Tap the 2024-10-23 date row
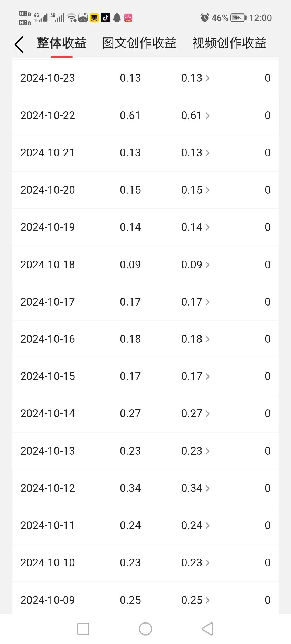The image size is (291, 644). click(145, 78)
